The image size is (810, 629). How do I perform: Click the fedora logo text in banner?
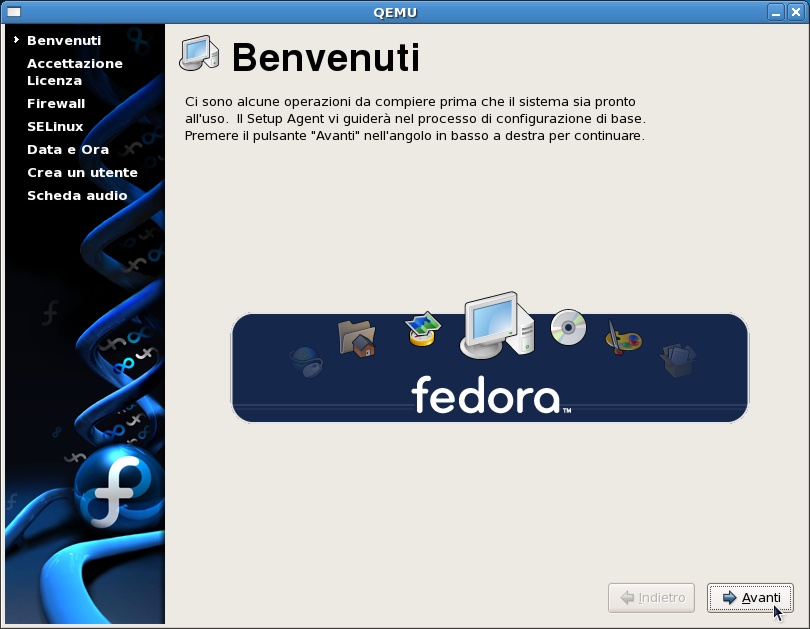(491, 395)
